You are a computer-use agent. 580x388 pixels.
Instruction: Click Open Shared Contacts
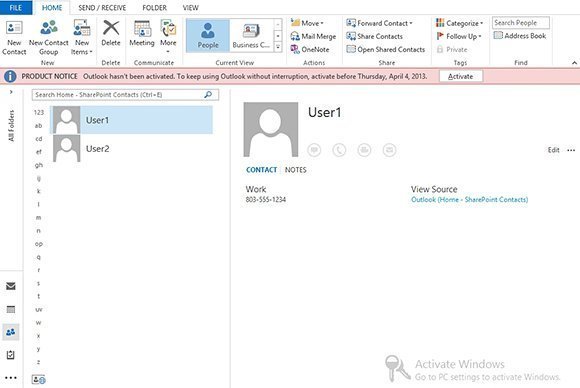click(x=385, y=49)
